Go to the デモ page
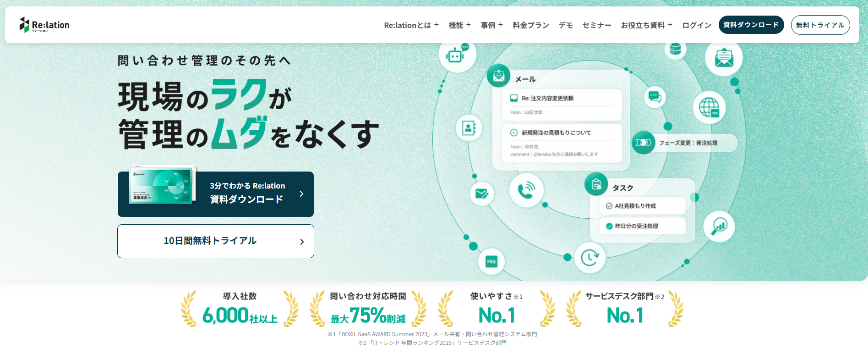Viewport: 868px width, 349px height. pos(566,25)
